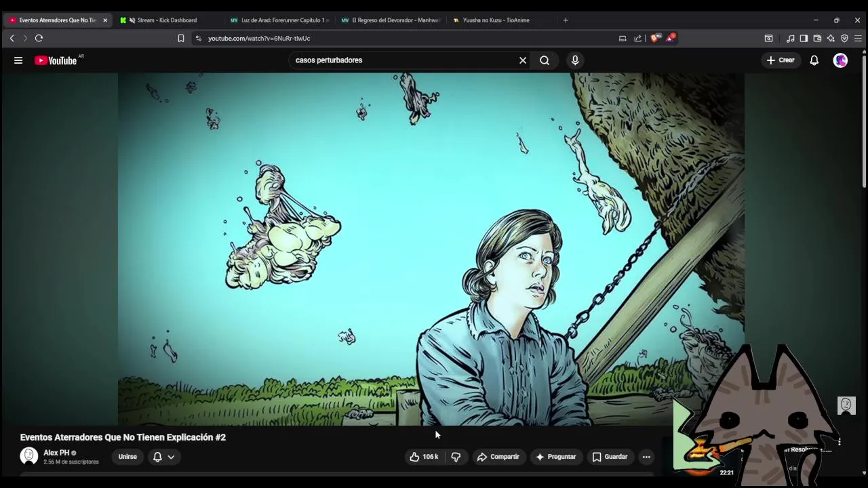The width and height of the screenshot is (868, 488).
Task: Click the Guardar save button
Action: [x=610, y=457]
